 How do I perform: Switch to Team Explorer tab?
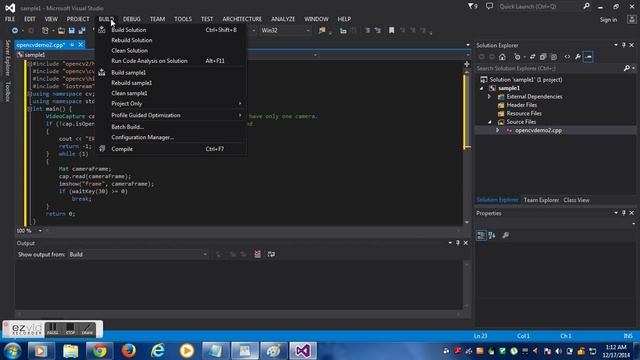[x=541, y=200]
